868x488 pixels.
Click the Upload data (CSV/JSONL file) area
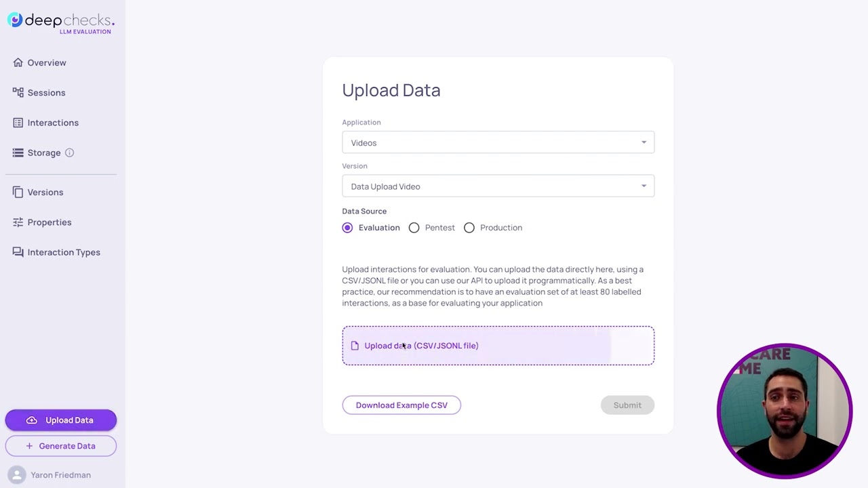(498, 346)
